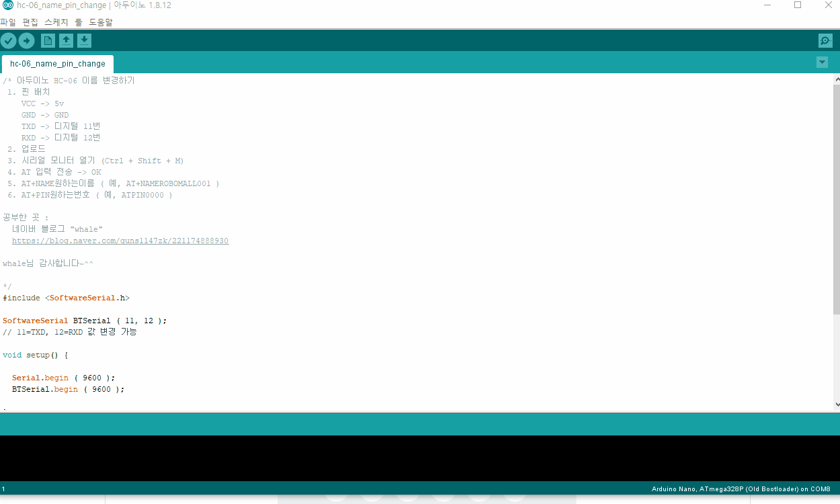Open the 툴 menu

79,22
